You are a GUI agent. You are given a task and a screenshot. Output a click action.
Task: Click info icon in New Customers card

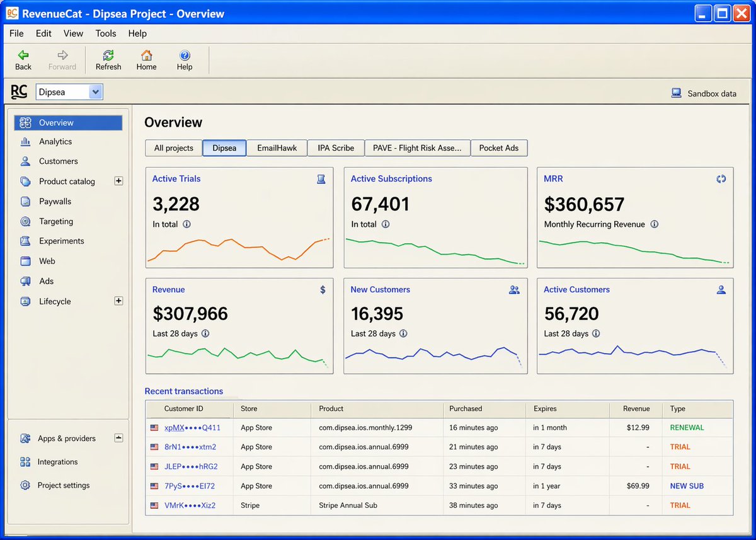(x=403, y=334)
